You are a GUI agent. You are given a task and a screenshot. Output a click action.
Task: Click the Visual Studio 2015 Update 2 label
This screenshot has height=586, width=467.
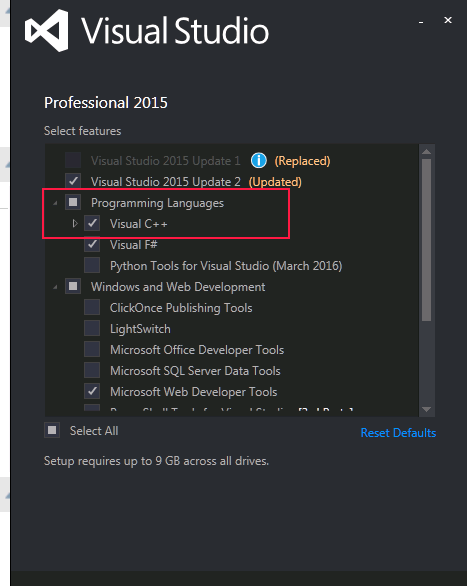click(166, 182)
